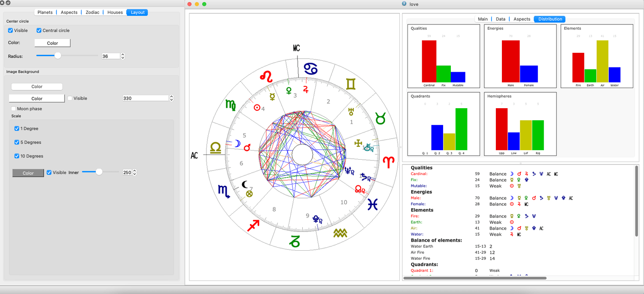This screenshot has width=644, height=294.
Task: Click the Center circle Color button
Action: 52,43
